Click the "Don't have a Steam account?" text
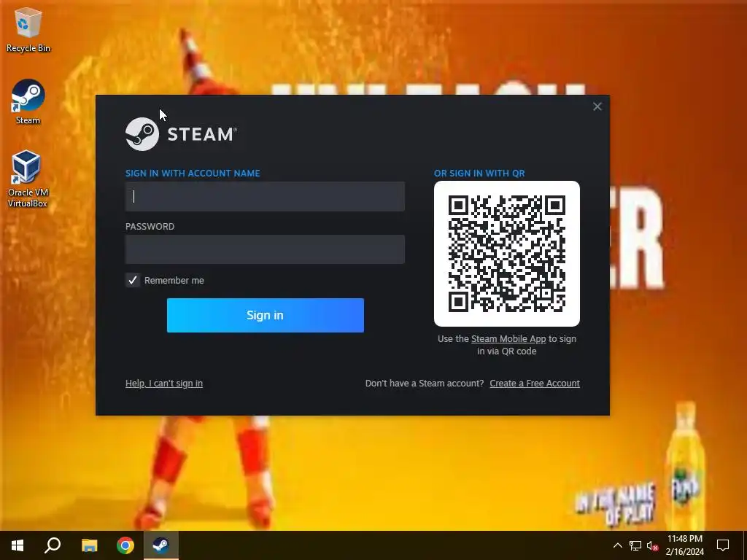 pos(425,384)
